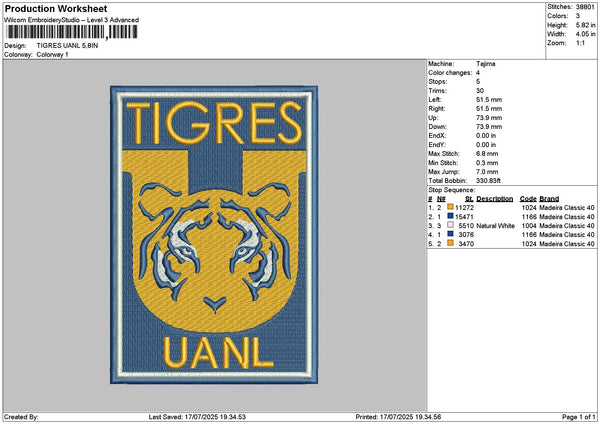
Task: Click the Natural White color swatch
Action: (450, 225)
